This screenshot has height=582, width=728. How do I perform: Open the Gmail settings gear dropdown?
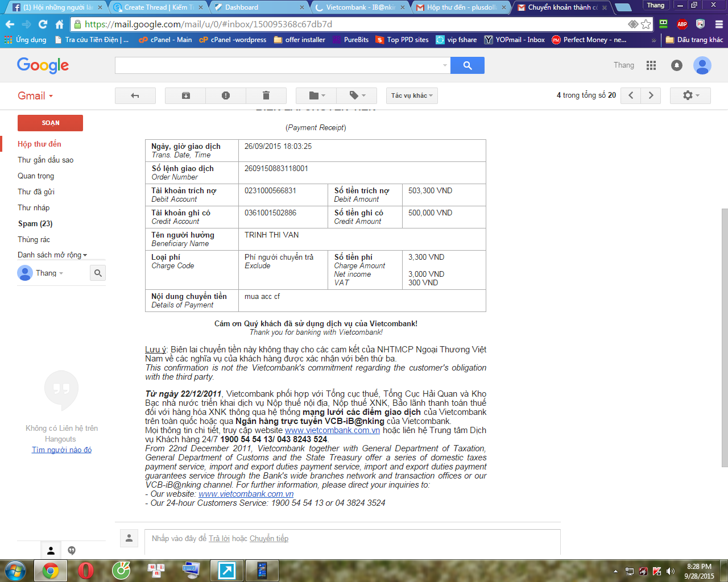(x=690, y=95)
